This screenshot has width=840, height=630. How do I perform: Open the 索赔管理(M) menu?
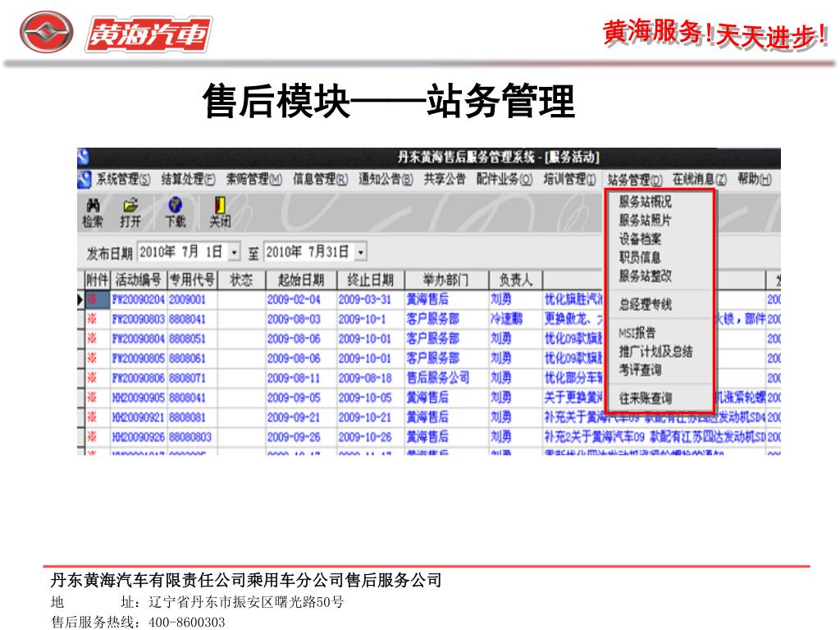[x=254, y=179]
